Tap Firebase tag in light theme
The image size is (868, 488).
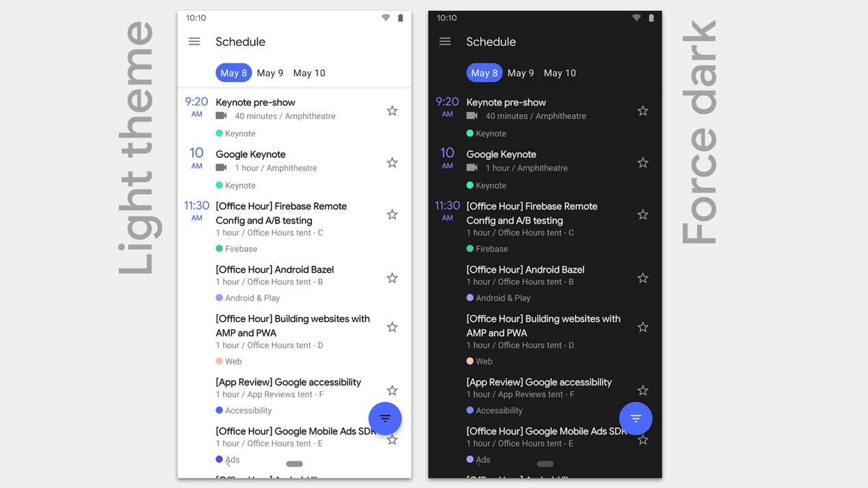[237, 249]
